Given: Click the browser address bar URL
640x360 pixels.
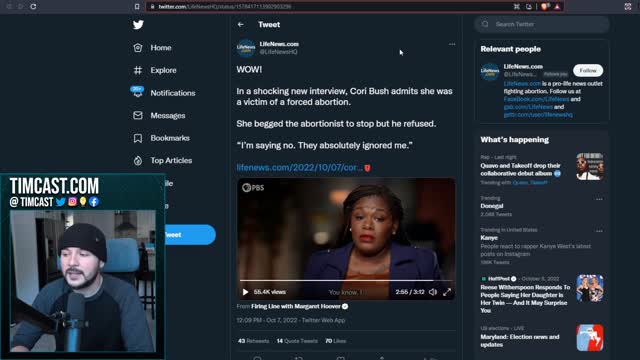Looking at the screenshot, I should pos(225,7).
